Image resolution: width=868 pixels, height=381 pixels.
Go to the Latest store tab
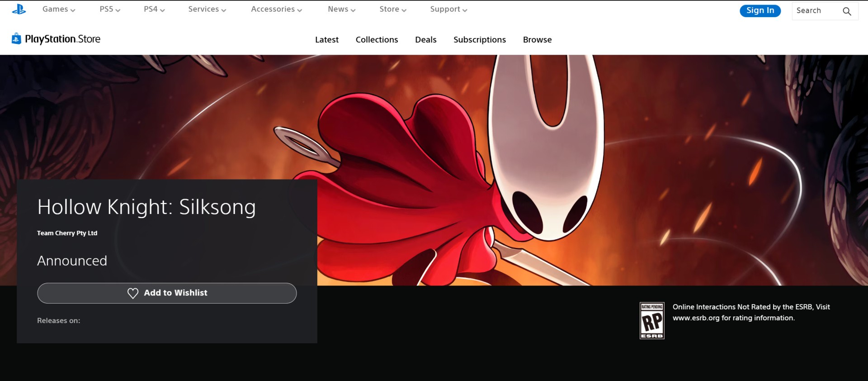(x=326, y=40)
